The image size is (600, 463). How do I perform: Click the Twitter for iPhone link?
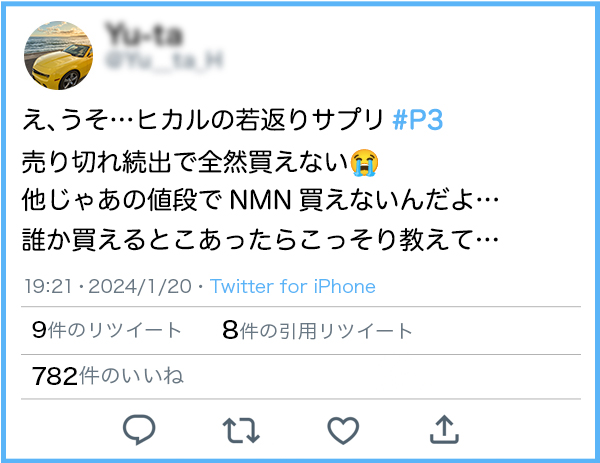click(x=293, y=286)
